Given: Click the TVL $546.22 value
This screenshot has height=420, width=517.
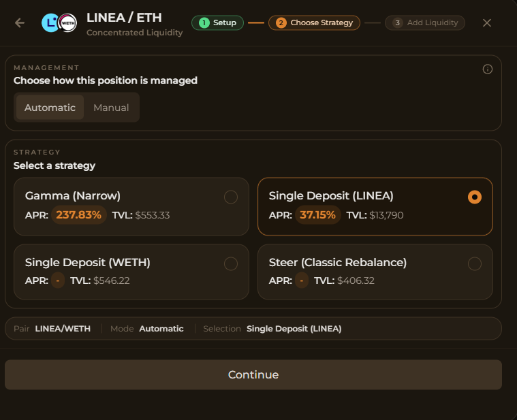Looking at the screenshot, I should tap(112, 280).
